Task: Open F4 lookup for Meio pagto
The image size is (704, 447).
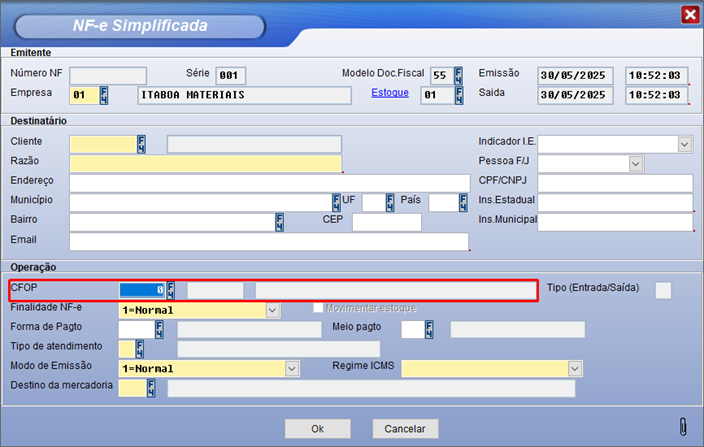Action: coord(429,329)
